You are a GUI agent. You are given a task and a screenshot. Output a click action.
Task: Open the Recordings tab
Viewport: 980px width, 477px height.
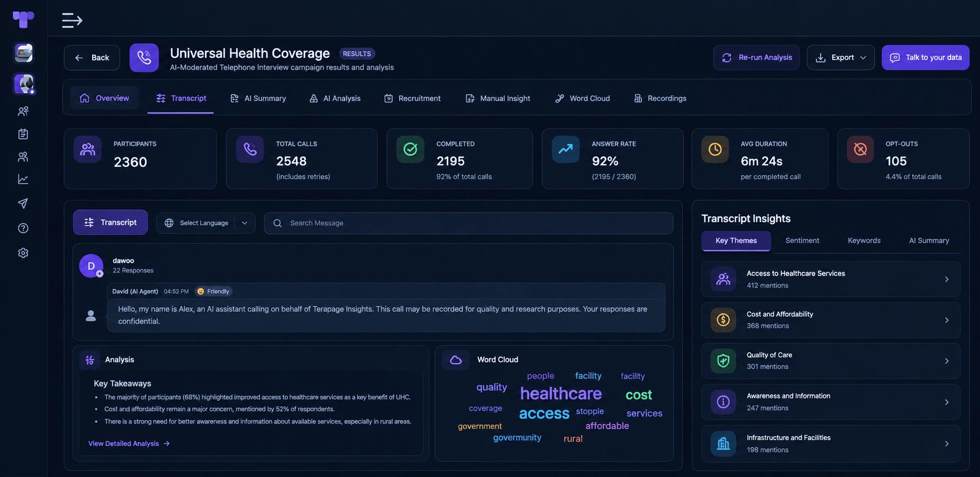tap(660, 99)
